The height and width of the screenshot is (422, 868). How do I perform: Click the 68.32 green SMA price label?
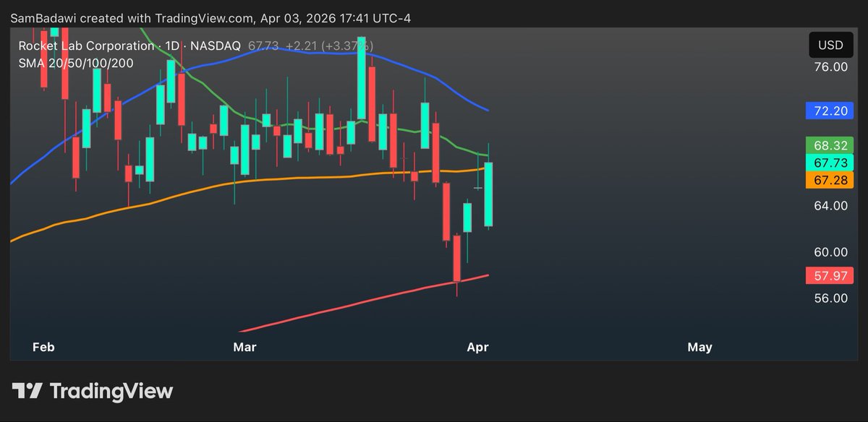(830, 145)
